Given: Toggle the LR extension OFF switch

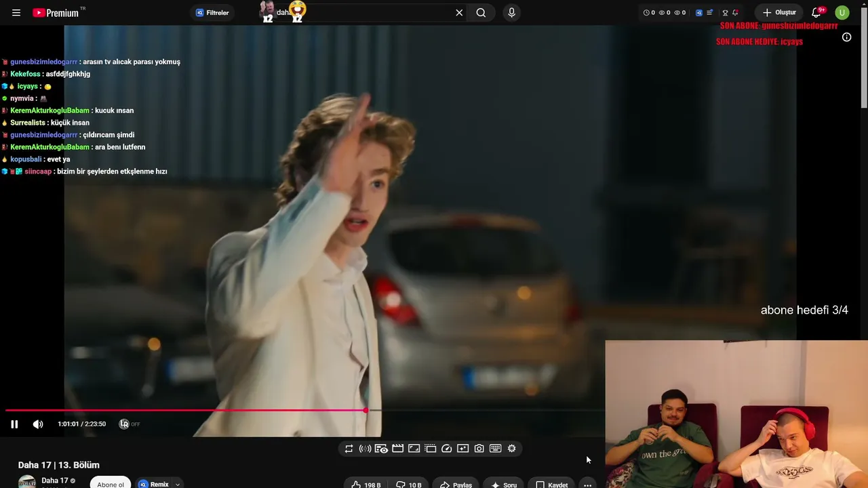Looking at the screenshot, I should tap(130, 424).
